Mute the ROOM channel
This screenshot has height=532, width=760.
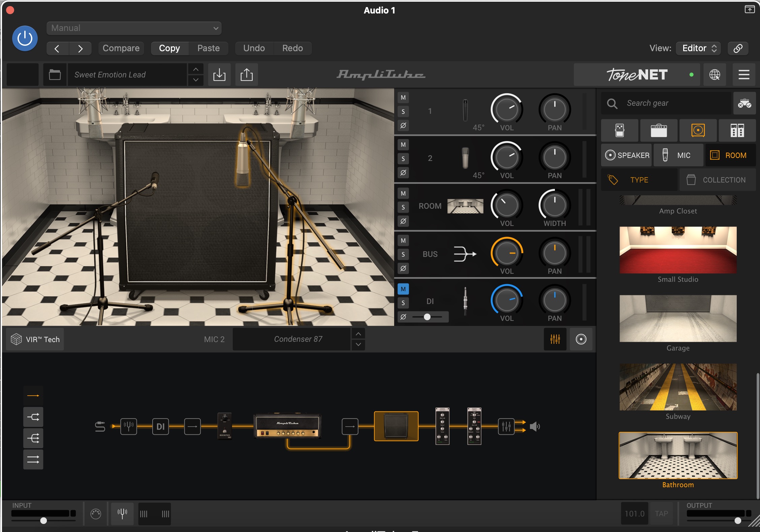pos(403,193)
